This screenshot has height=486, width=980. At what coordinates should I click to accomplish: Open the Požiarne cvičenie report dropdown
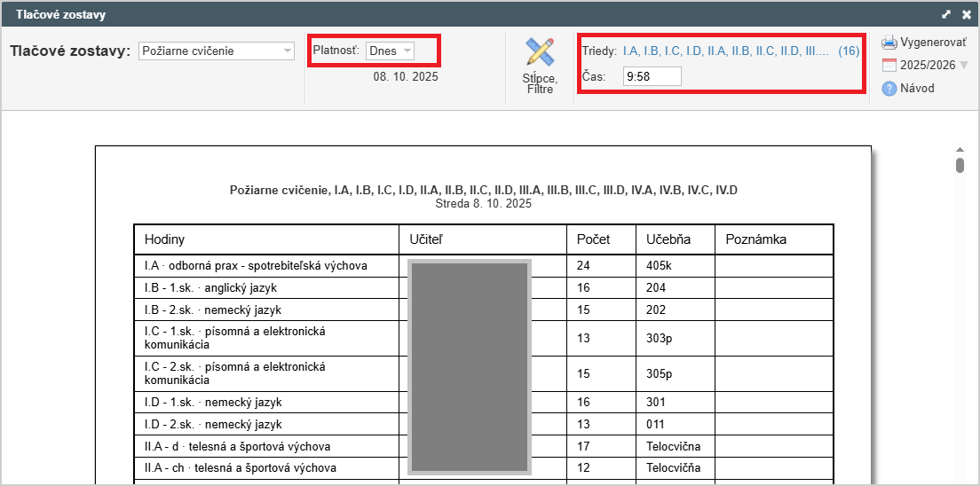217,51
